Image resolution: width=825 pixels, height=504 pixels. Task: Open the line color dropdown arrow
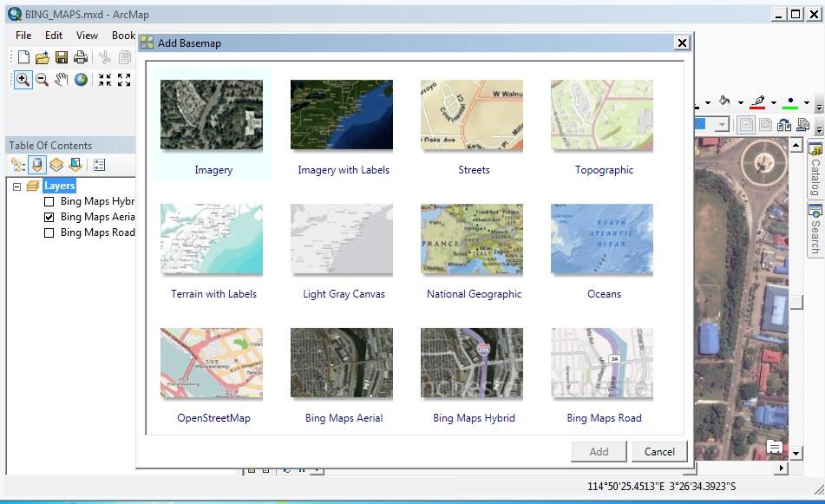pyautogui.click(x=774, y=102)
